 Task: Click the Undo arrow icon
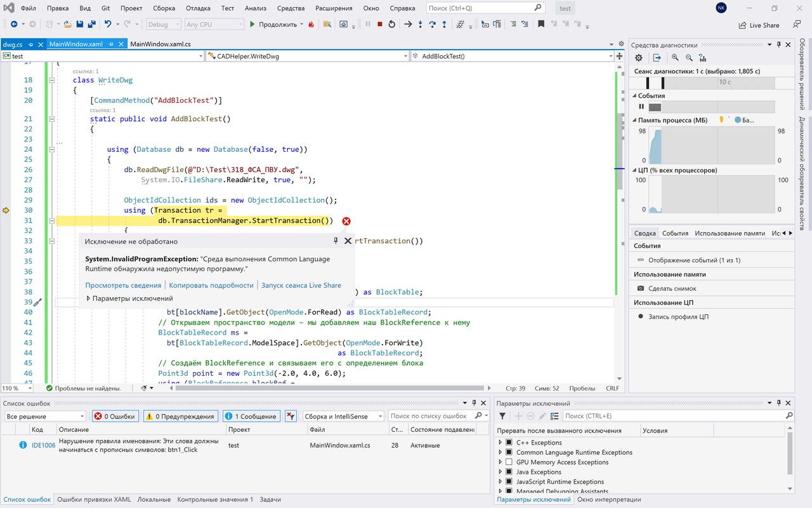click(108, 24)
